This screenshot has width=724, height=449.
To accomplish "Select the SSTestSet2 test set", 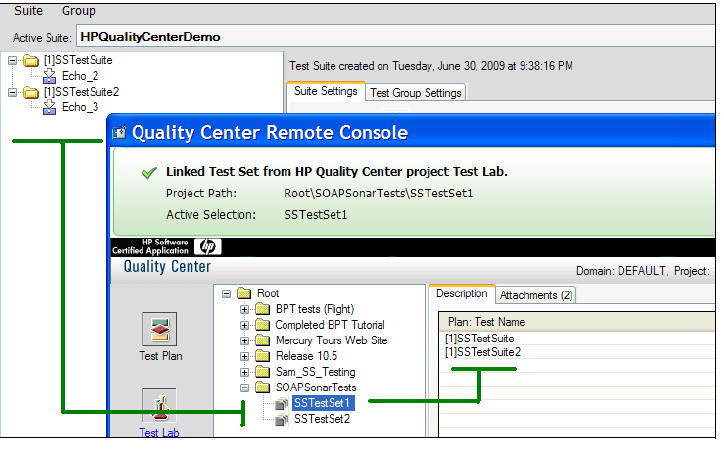I will [x=322, y=419].
